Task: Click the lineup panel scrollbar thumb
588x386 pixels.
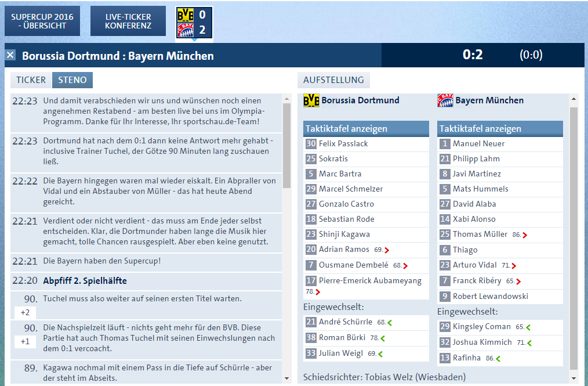Action: [574, 239]
